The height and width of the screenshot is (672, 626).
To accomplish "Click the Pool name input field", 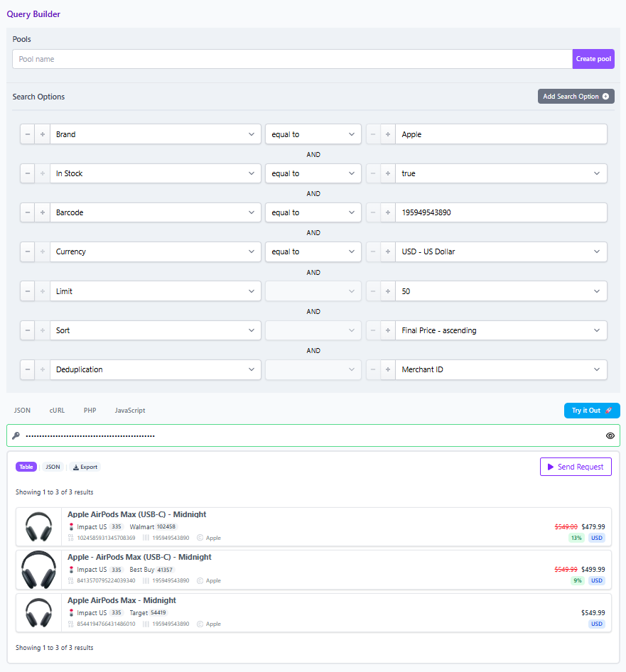I will point(292,59).
